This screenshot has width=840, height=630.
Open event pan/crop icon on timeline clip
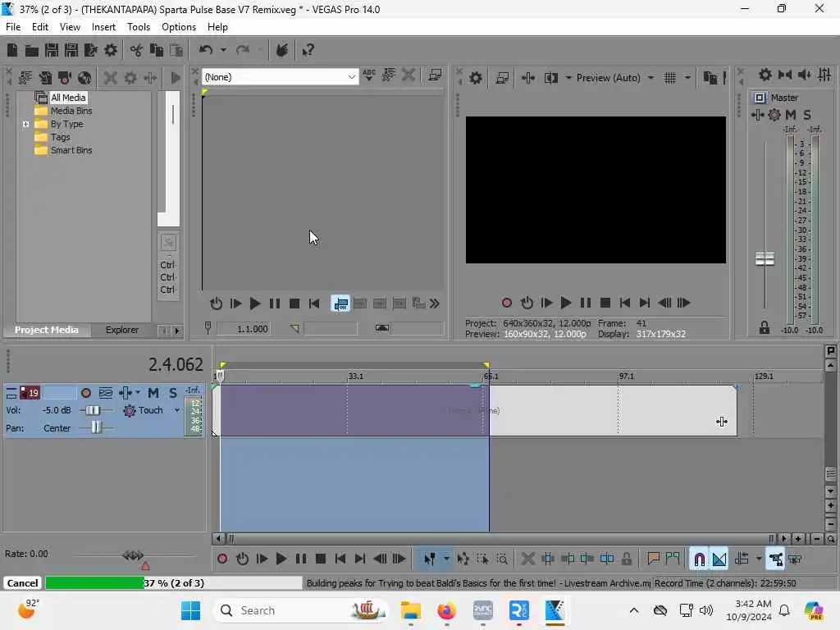click(x=722, y=422)
